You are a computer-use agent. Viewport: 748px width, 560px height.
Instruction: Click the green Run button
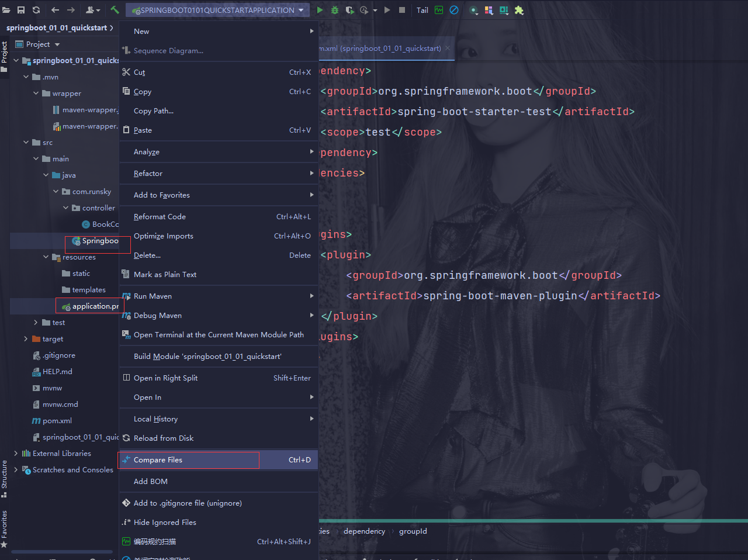click(x=320, y=10)
